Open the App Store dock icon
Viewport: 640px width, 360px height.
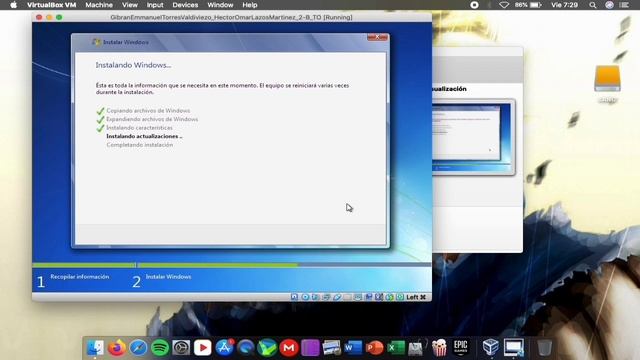pyautogui.click(x=224, y=348)
